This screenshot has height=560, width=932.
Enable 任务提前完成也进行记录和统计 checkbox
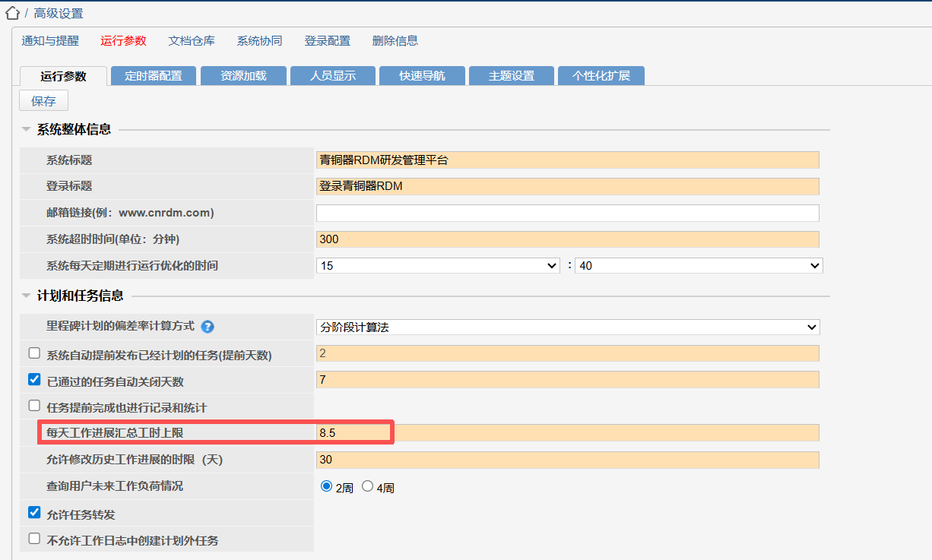coord(34,407)
